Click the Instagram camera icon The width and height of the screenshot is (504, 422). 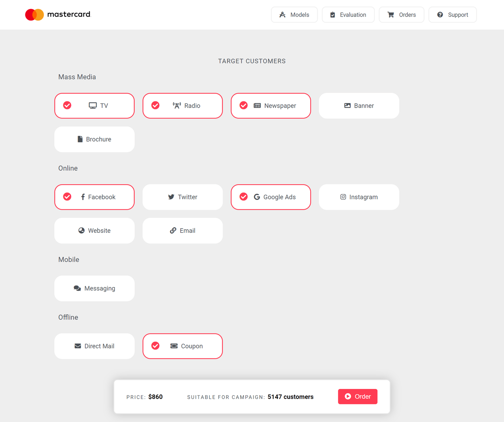(343, 197)
